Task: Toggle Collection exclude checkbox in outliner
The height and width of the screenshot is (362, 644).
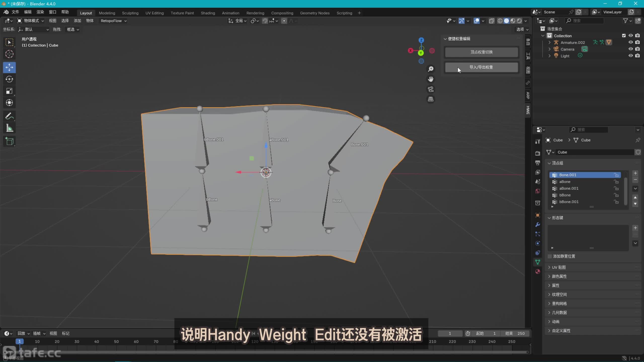Action: pyautogui.click(x=624, y=35)
